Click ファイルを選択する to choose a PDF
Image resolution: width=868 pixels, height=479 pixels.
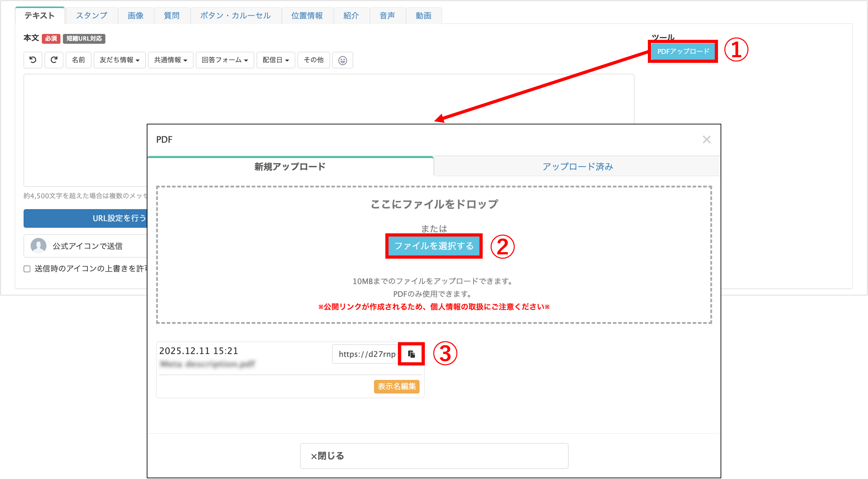tap(434, 246)
